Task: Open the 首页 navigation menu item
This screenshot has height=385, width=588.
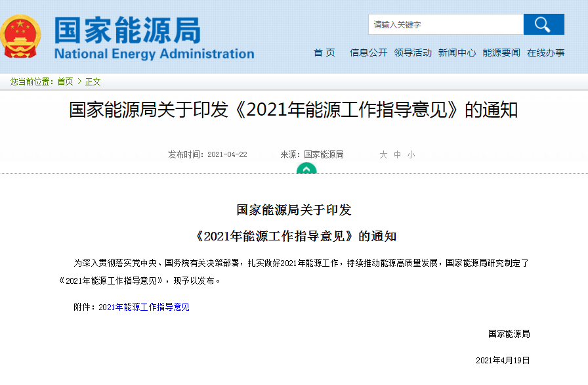Action: point(324,53)
